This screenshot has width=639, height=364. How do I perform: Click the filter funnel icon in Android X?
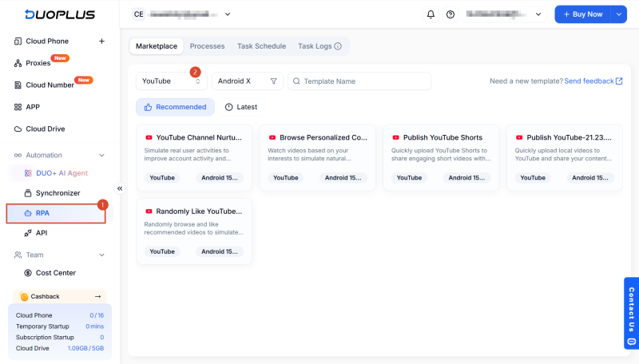tap(274, 81)
